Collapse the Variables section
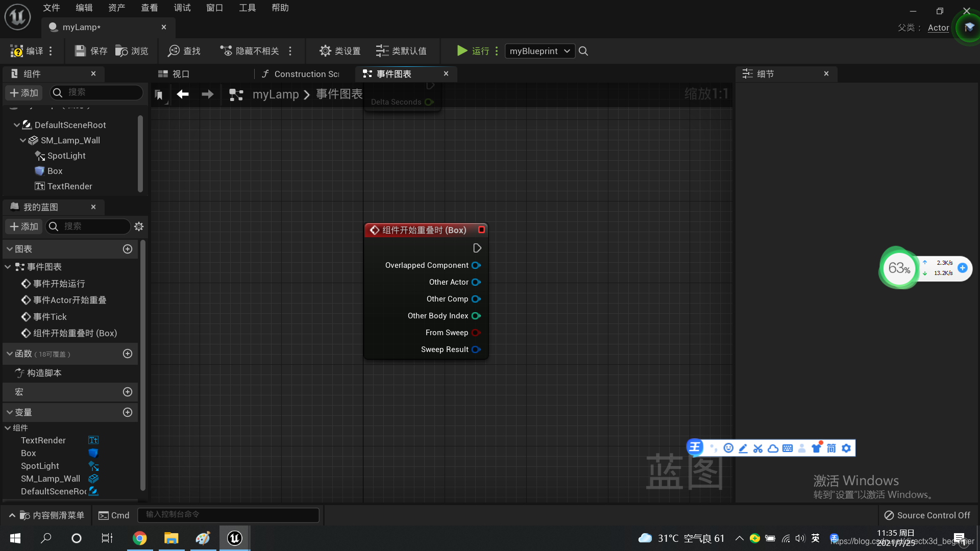The image size is (980, 551). [x=10, y=412]
